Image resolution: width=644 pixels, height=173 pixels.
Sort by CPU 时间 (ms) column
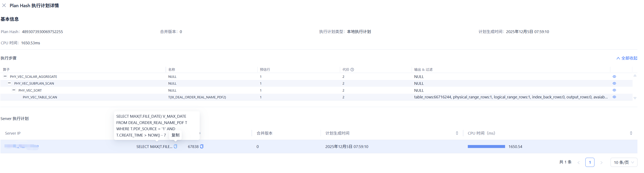click(631, 133)
